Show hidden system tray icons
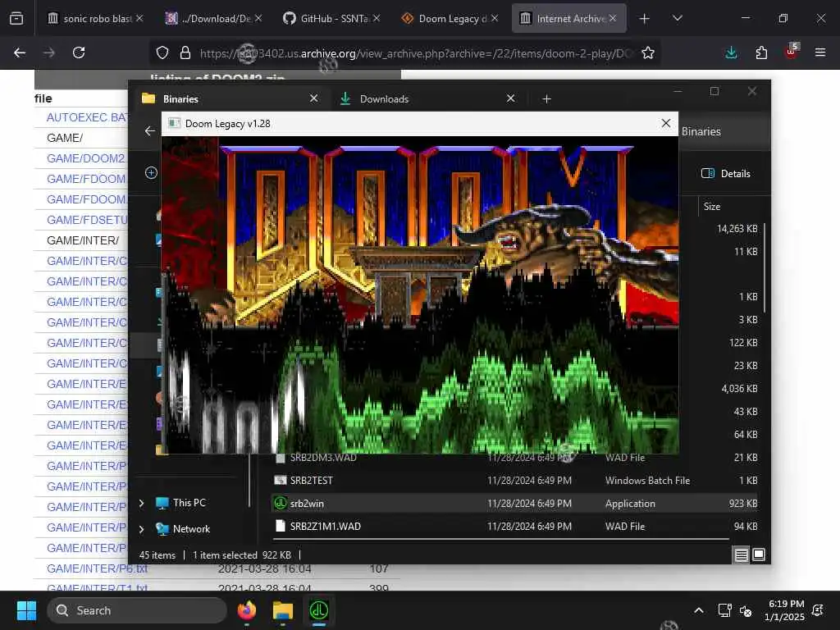 (x=699, y=610)
